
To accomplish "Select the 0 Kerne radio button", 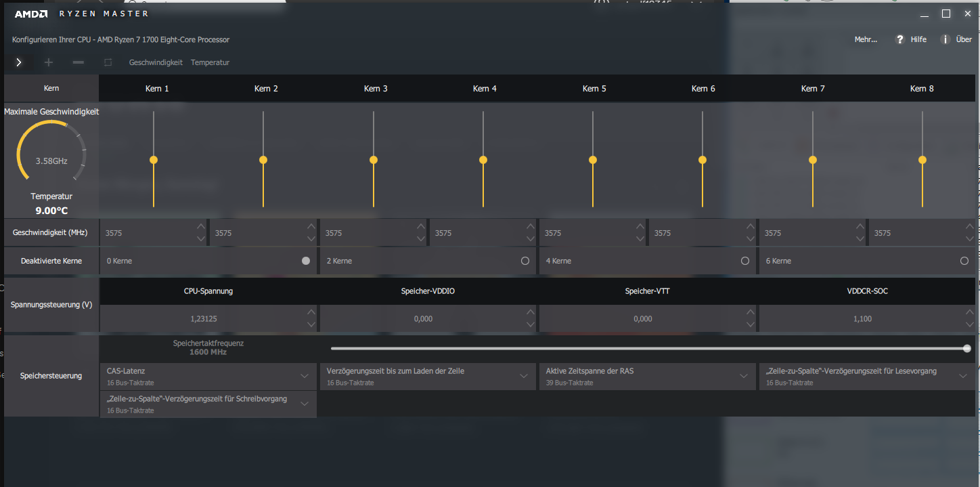I will [306, 261].
